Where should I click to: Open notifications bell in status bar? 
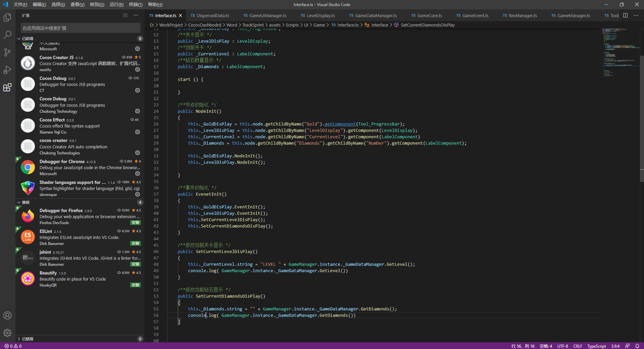coord(637,346)
